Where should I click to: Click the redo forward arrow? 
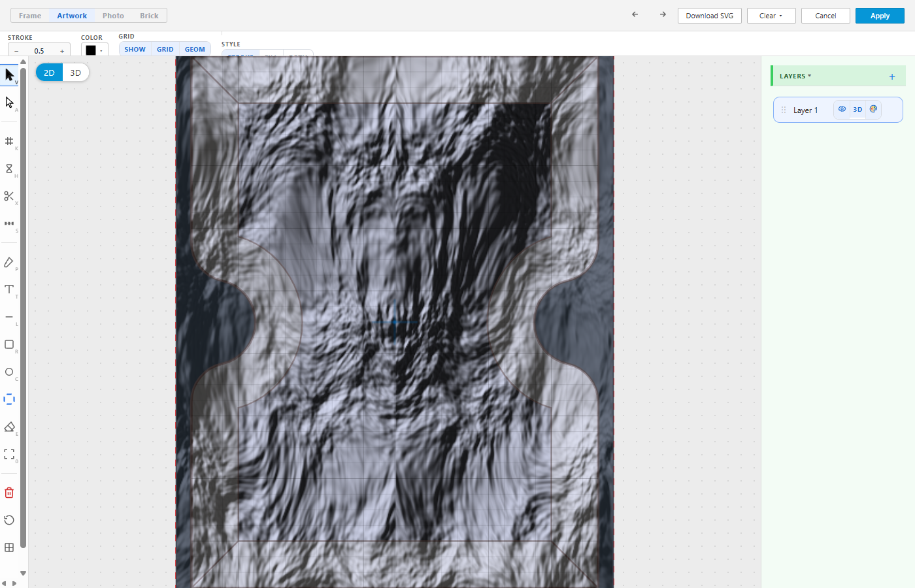point(663,14)
